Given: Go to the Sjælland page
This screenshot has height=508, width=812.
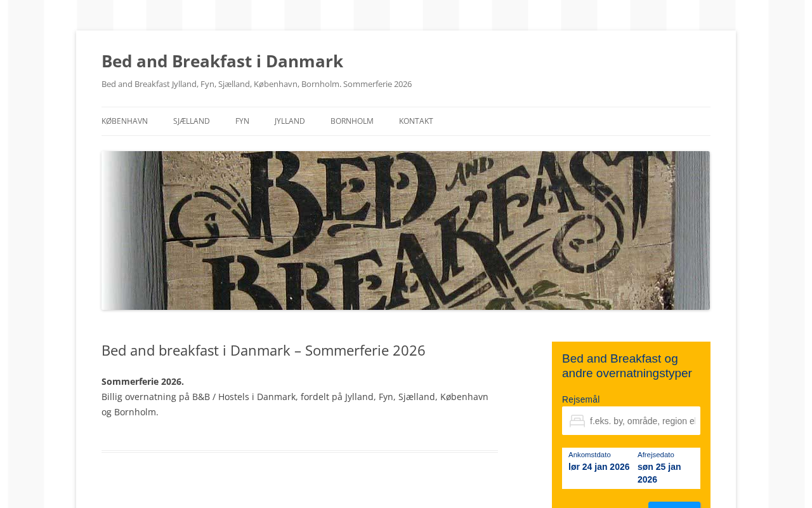Looking at the screenshot, I should tap(191, 121).
